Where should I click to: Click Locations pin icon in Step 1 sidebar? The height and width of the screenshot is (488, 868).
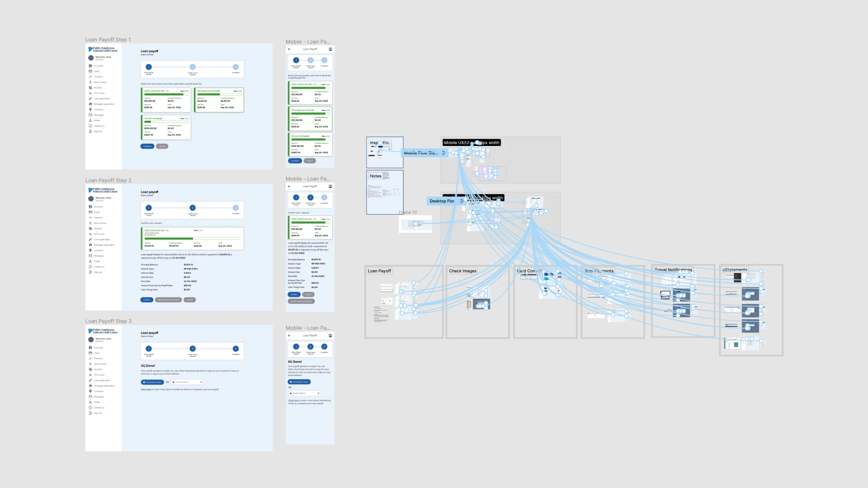[90, 109]
